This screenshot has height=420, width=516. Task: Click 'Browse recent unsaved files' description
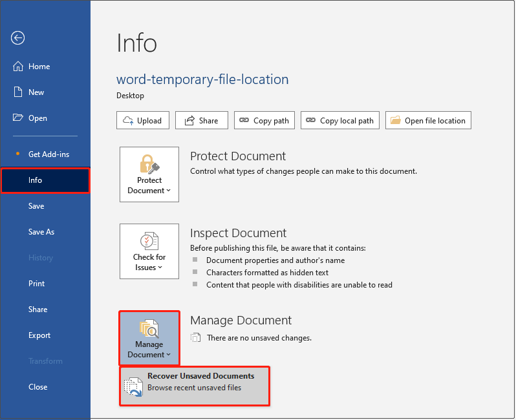point(194,388)
